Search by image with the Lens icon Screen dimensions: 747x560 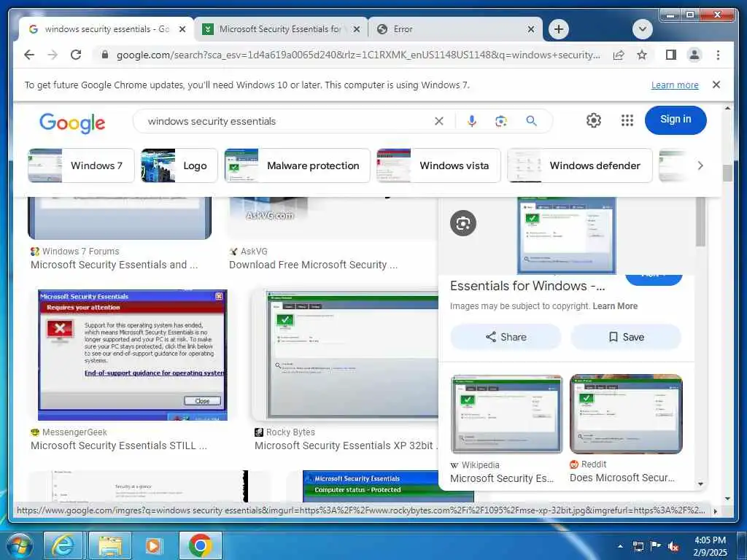500,122
